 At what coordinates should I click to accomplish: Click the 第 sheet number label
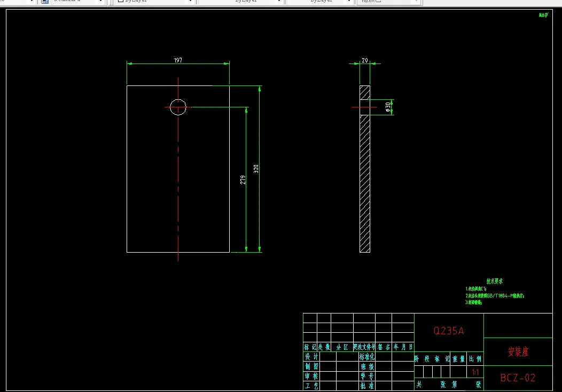point(455,385)
